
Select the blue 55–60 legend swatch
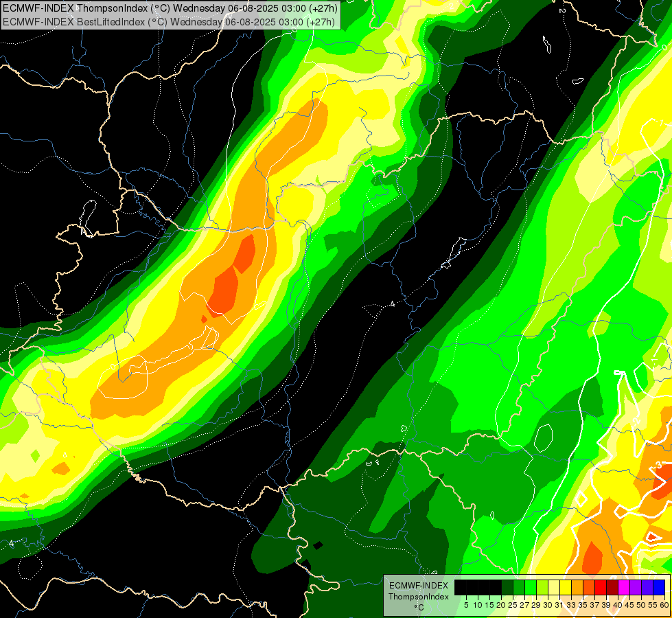[x=659, y=587]
